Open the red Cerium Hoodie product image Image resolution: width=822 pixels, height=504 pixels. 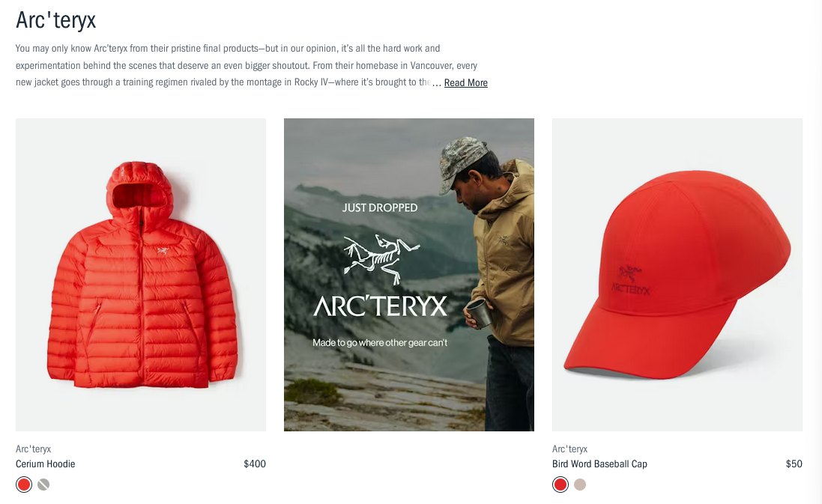(x=140, y=275)
